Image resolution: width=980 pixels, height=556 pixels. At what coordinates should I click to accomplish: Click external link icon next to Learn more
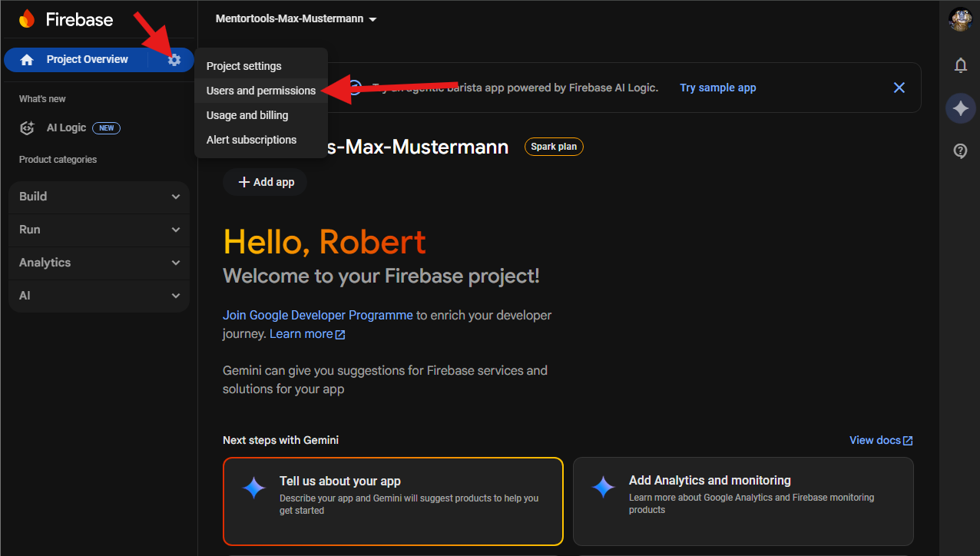tap(340, 335)
